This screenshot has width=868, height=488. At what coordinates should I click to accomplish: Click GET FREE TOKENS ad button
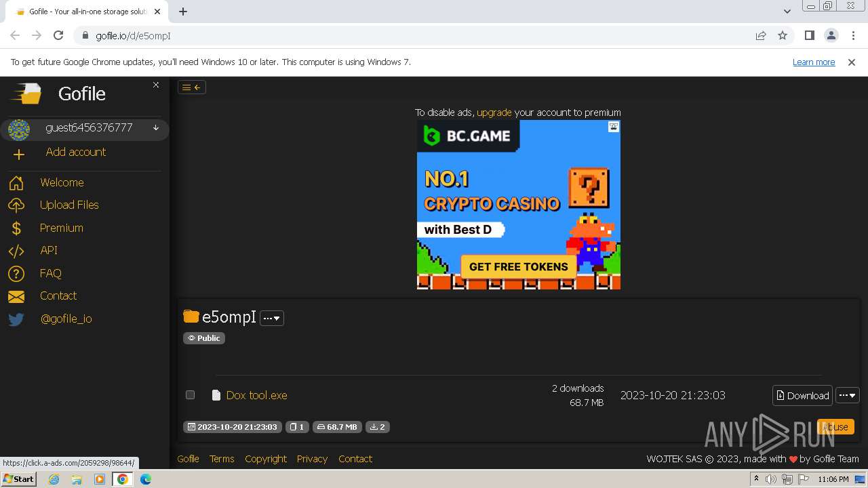click(518, 266)
